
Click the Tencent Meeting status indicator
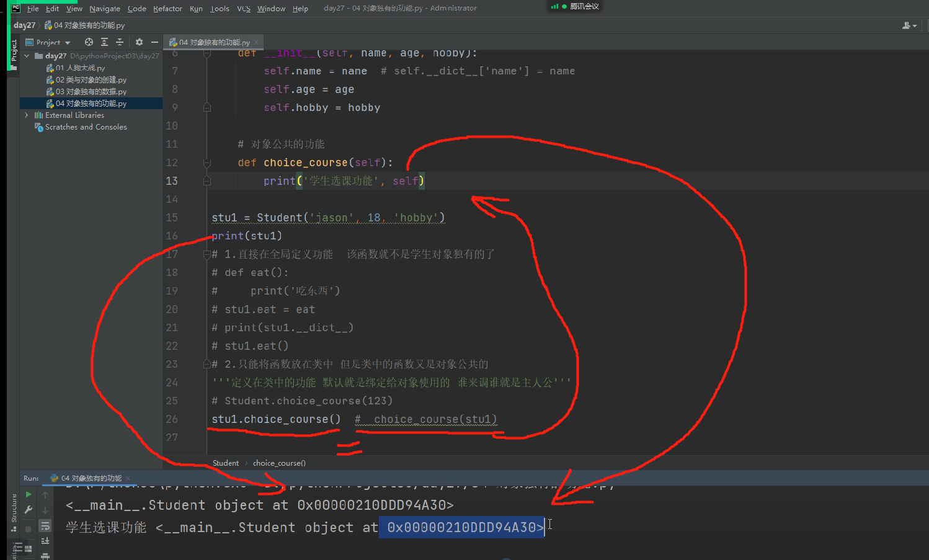pyautogui.click(x=574, y=6)
